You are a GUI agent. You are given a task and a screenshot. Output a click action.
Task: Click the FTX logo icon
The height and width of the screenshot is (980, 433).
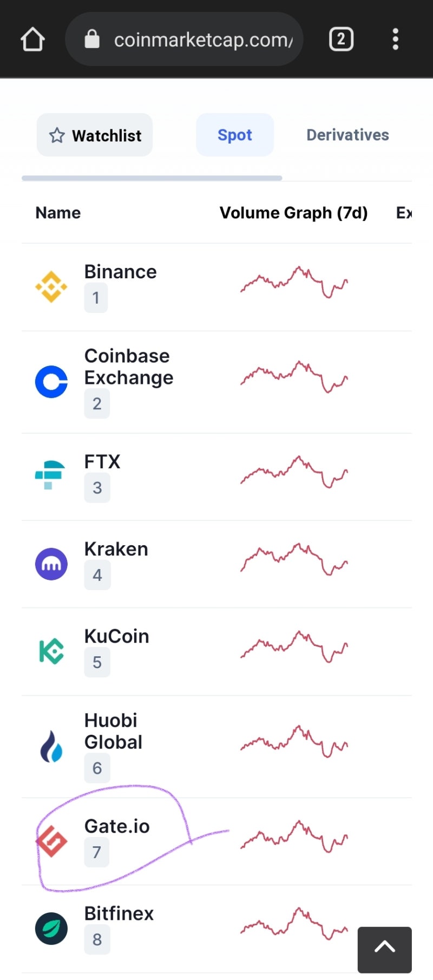point(50,475)
